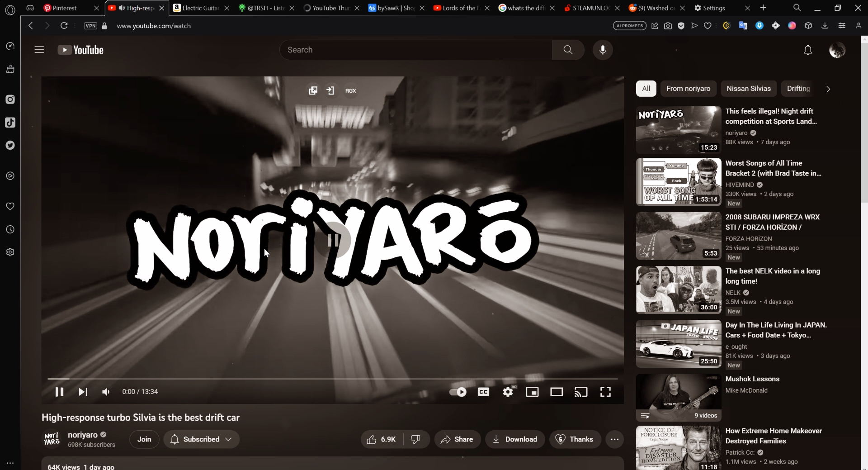
Task: Open 2008 Subaru Impreza WRX video title
Action: point(773,222)
